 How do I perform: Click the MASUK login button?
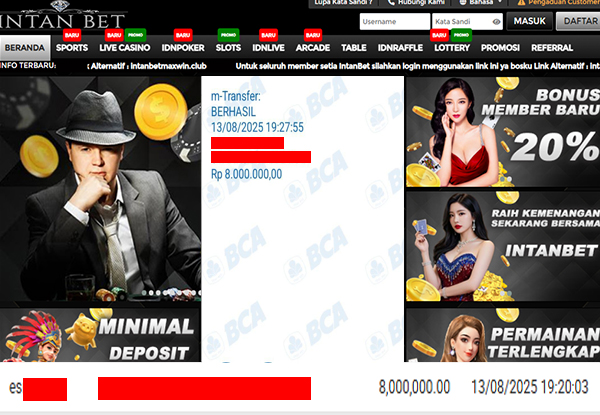(530, 21)
